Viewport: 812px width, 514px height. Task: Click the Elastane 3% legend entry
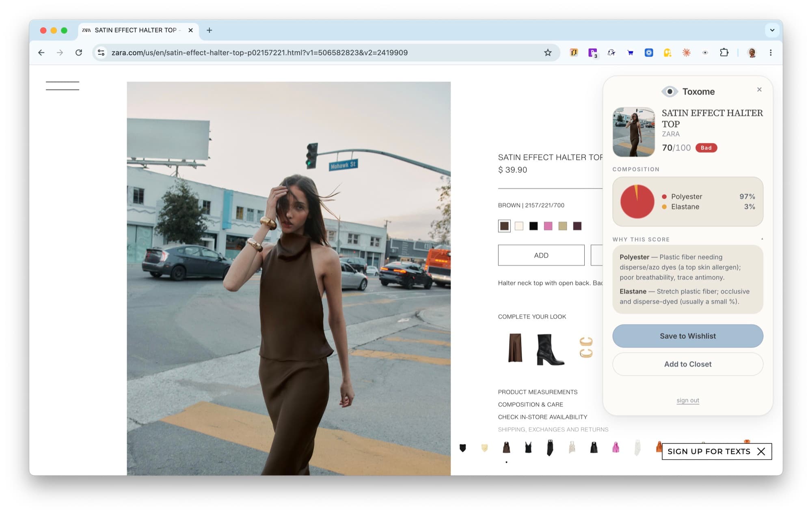click(708, 206)
